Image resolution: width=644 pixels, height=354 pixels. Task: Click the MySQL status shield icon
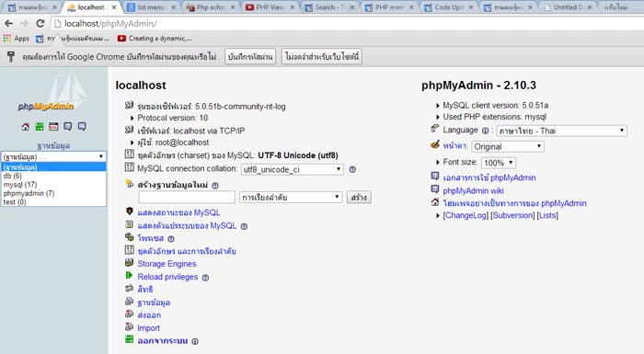(x=130, y=211)
